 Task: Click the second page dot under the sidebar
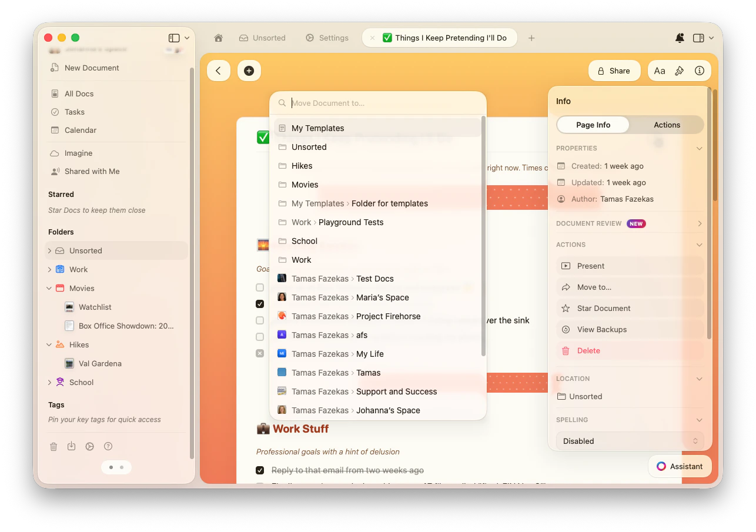pos(122,467)
